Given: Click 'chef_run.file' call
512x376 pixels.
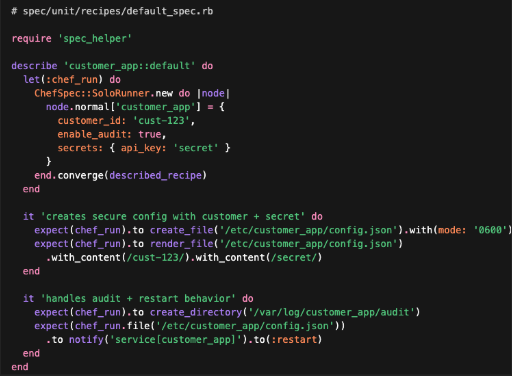Looking at the screenshot, I should tap(112, 326).
